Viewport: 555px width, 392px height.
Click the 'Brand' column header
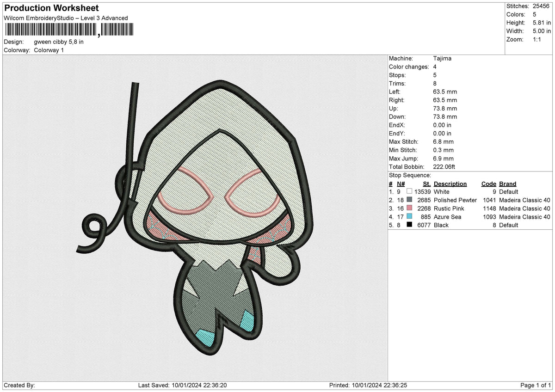pyautogui.click(x=507, y=184)
